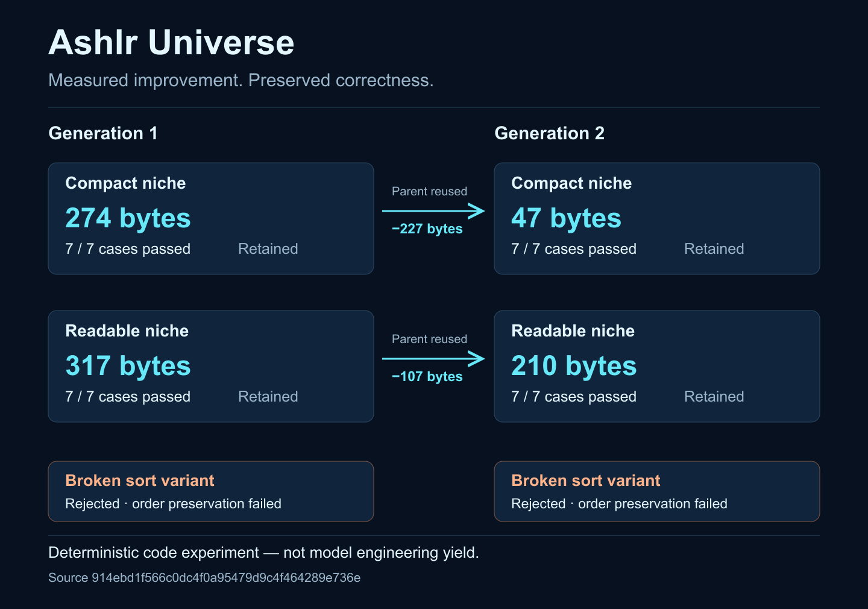Click the "−227 bytes" delta label
This screenshot has width=868, height=609.
click(x=427, y=229)
